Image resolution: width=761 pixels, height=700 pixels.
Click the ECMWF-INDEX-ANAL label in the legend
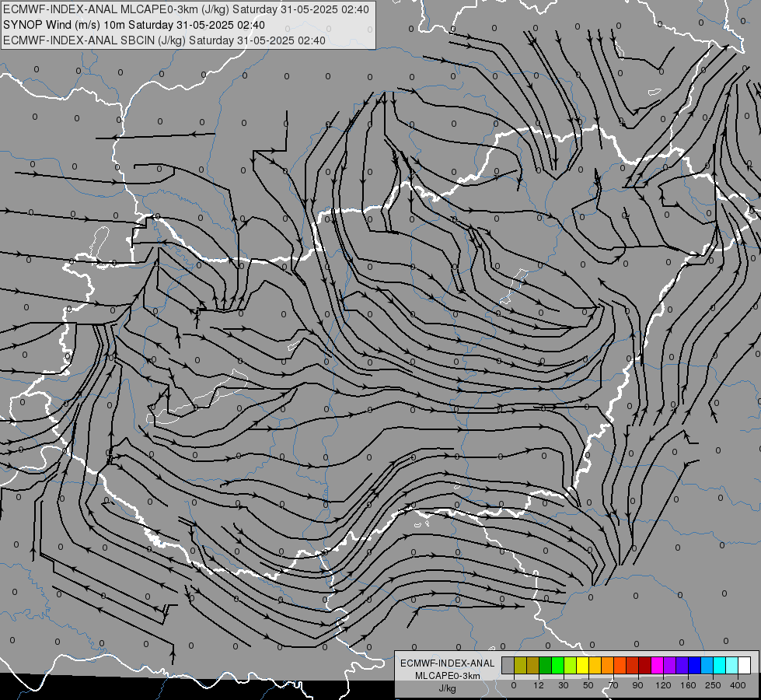point(447,663)
